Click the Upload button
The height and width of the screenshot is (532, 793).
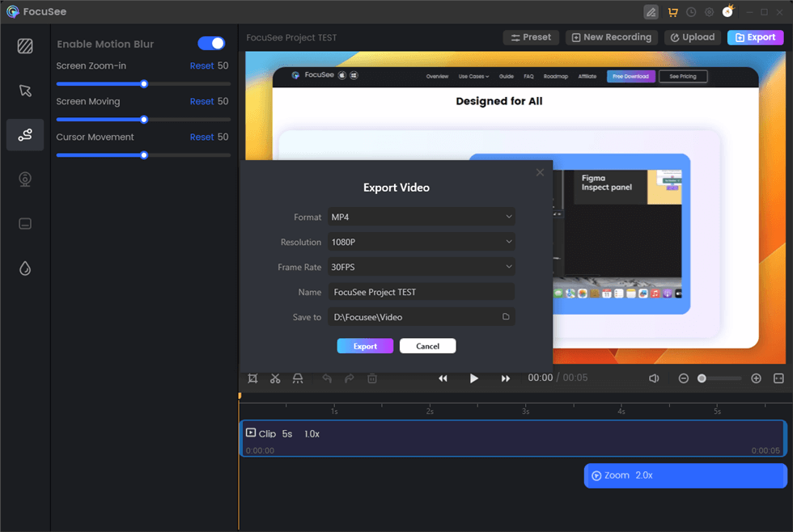(x=693, y=37)
